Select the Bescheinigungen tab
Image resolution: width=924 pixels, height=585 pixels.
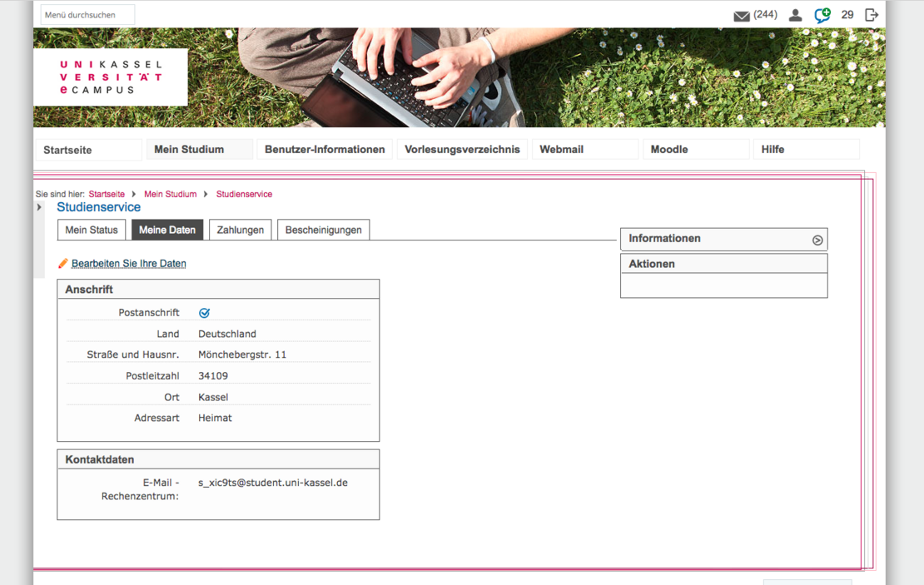(323, 231)
